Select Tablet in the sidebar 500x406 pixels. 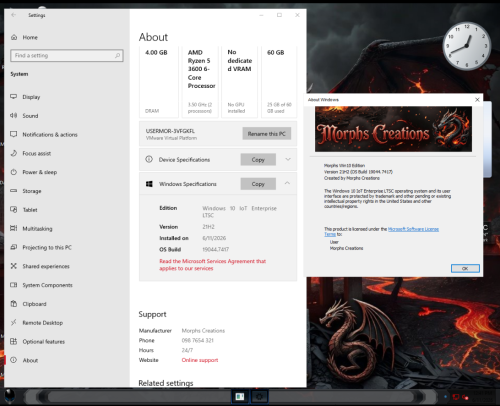coord(30,210)
